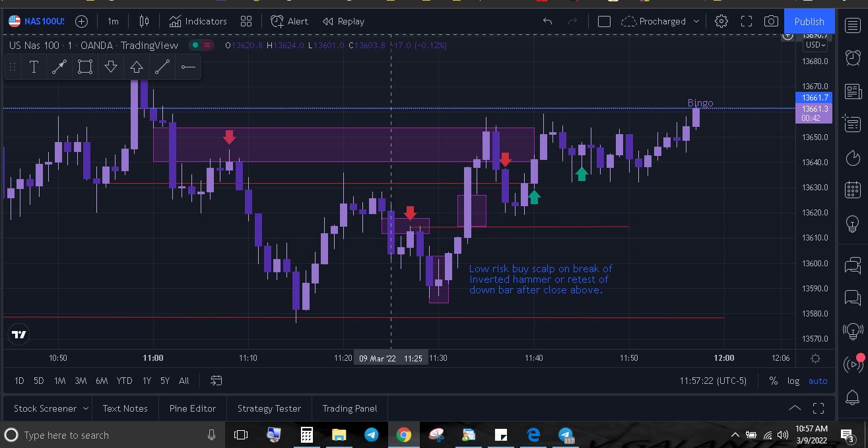Open the Text Notes tab
This screenshot has height=448, width=868.
click(125, 408)
